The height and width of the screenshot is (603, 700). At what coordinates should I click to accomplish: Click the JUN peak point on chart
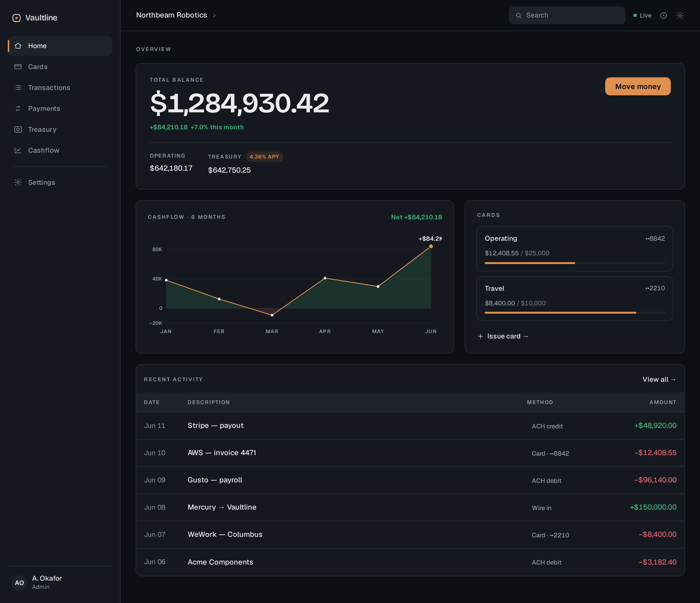(431, 246)
